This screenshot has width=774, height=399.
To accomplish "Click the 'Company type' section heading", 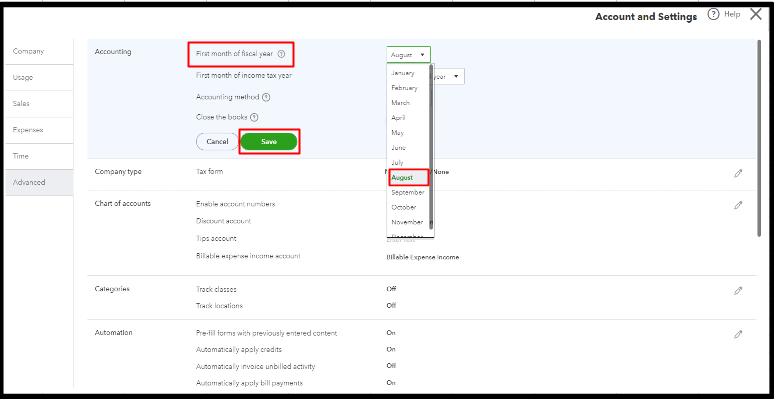I will tap(118, 171).
